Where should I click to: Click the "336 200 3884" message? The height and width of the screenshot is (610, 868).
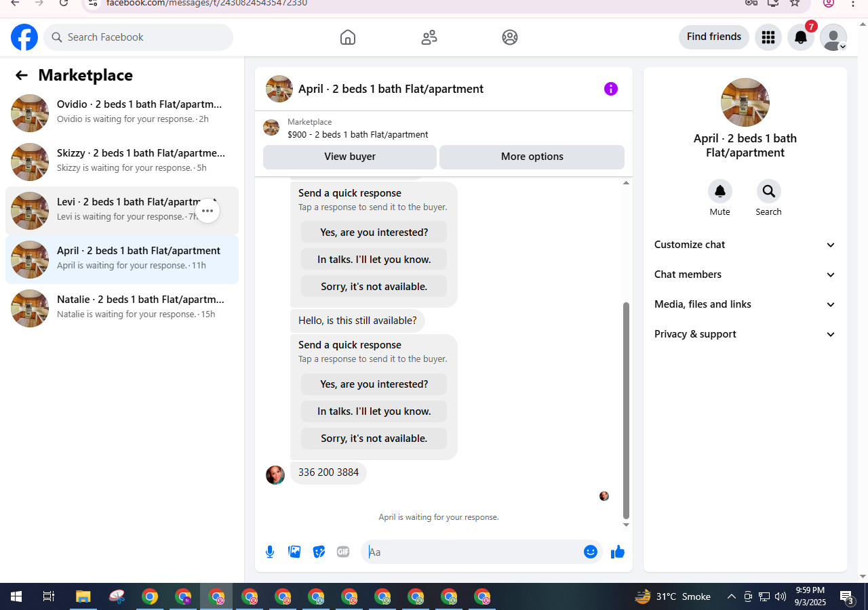pyautogui.click(x=328, y=472)
